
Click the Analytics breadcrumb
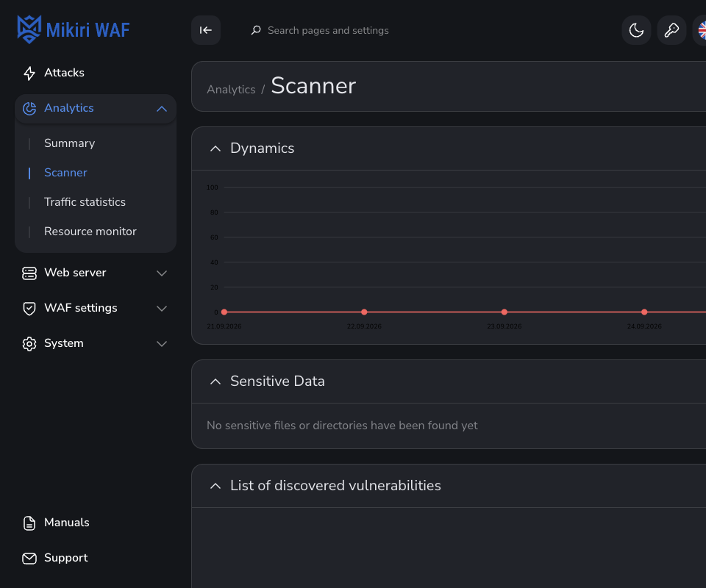(231, 90)
